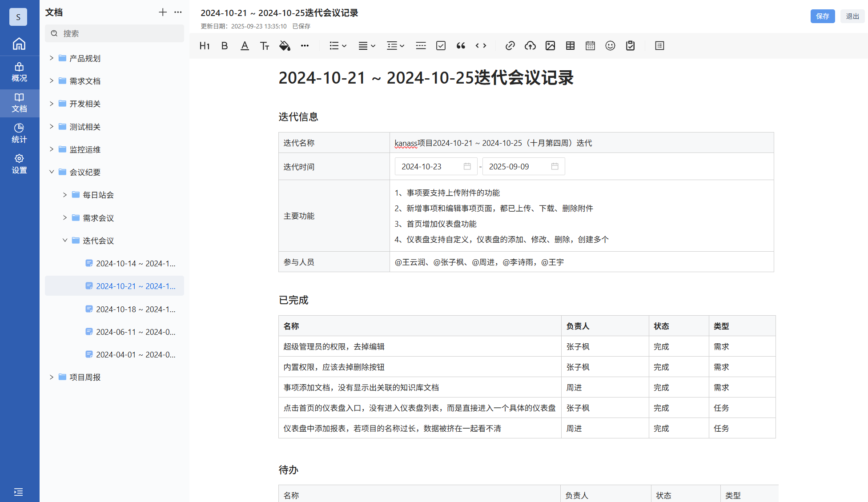Switch to the 统计 section

19,132
